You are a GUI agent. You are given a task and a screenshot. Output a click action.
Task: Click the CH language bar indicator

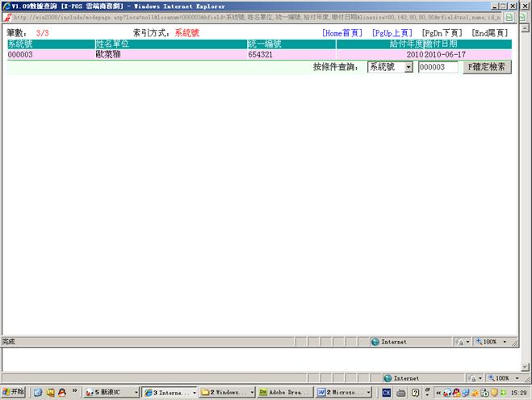tap(387, 392)
